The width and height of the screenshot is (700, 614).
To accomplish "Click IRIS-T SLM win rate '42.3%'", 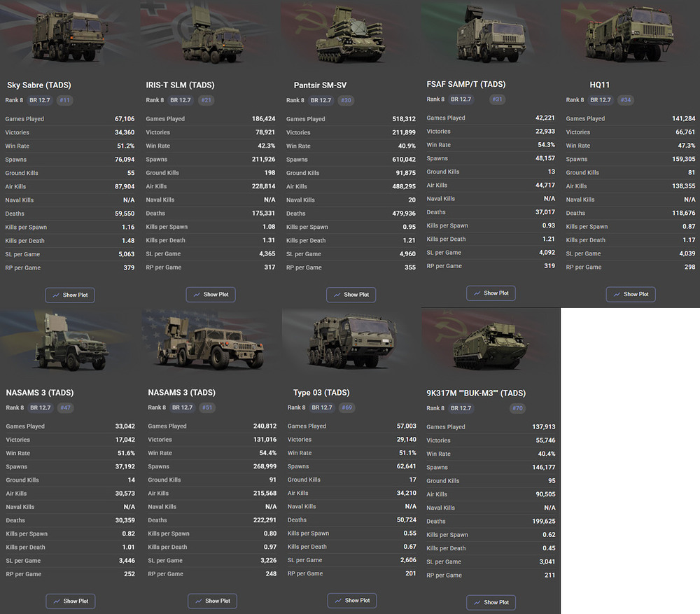I will (x=267, y=146).
